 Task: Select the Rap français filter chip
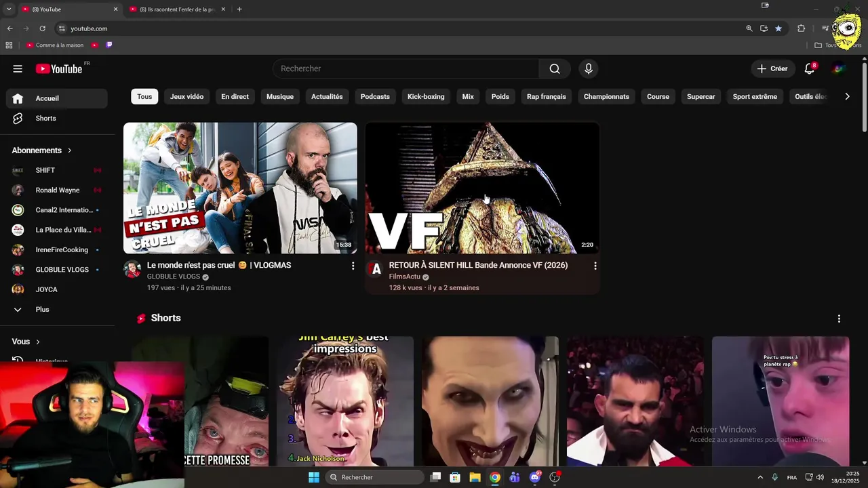547,96
